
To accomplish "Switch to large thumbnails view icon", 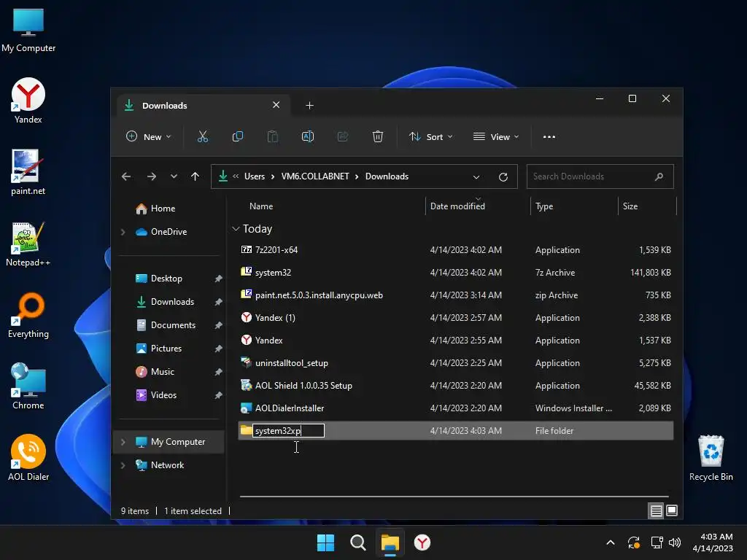I will 672,510.
